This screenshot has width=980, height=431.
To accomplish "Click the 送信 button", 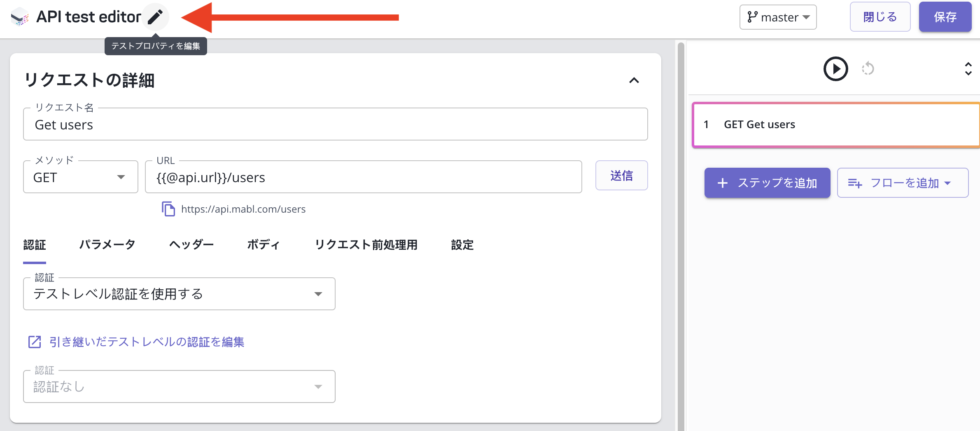I will click(x=621, y=176).
